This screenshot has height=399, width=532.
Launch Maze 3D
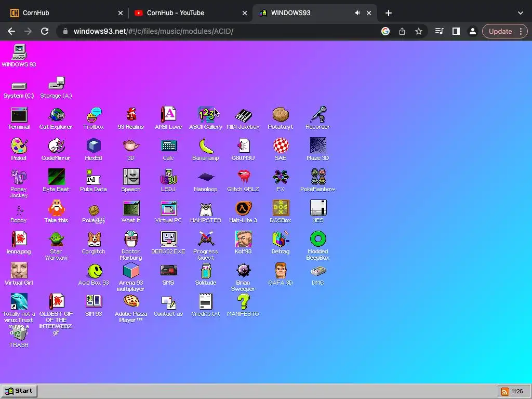317,150
